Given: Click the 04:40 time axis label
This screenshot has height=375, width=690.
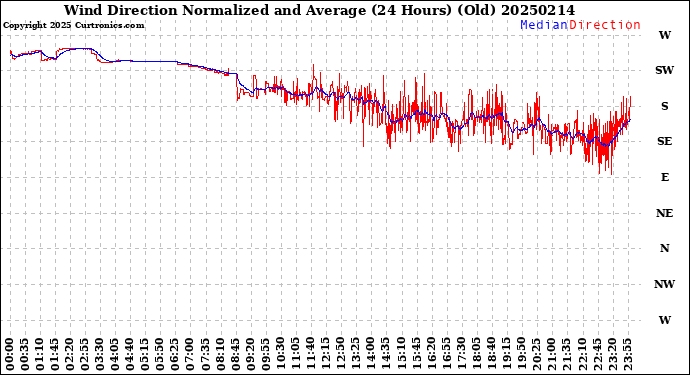Looking at the screenshot, I should (x=130, y=355).
